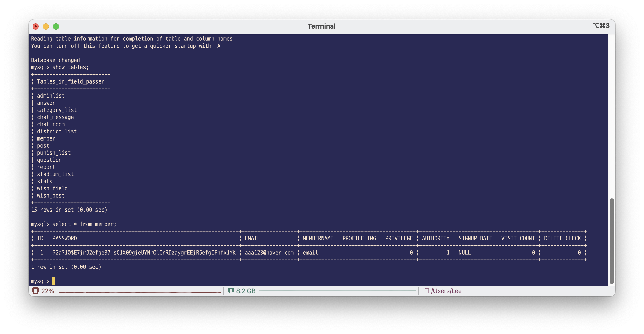This screenshot has width=644, height=334.
Task: Click the yellow minimize window button
Action: pos(46,26)
